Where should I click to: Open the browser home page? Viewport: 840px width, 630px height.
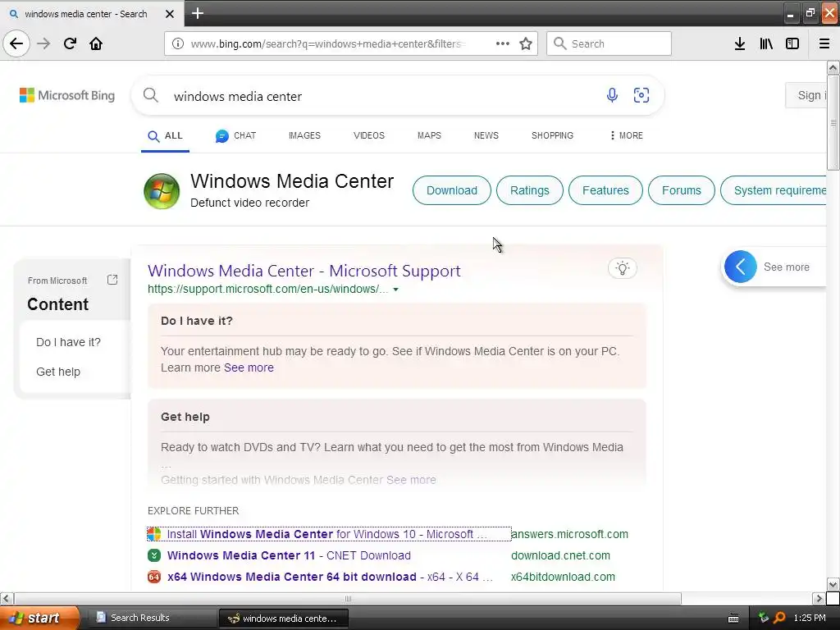96,43
